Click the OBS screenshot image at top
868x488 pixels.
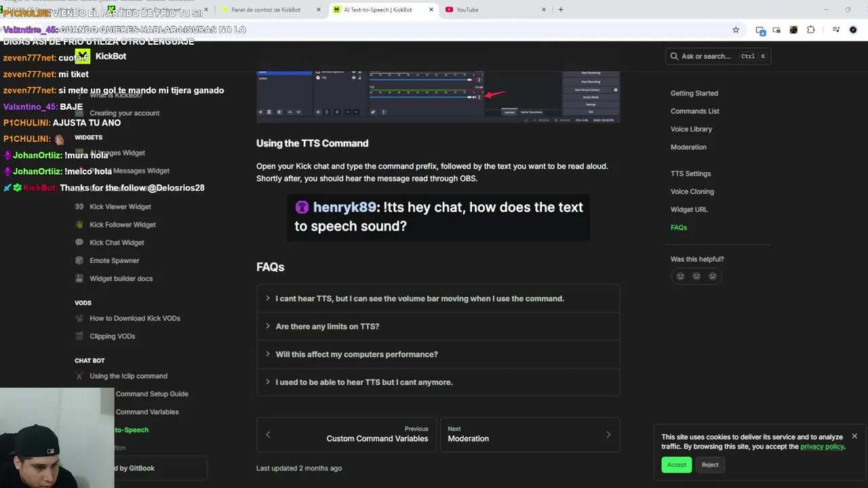pyautogui.click(x=438, y=97)
